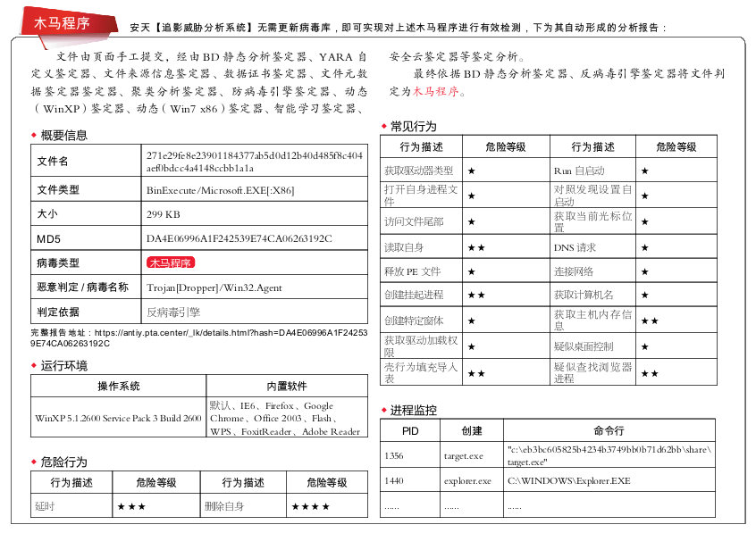Select the red 木马程序 text ending the paragraph

click(435, 92)
